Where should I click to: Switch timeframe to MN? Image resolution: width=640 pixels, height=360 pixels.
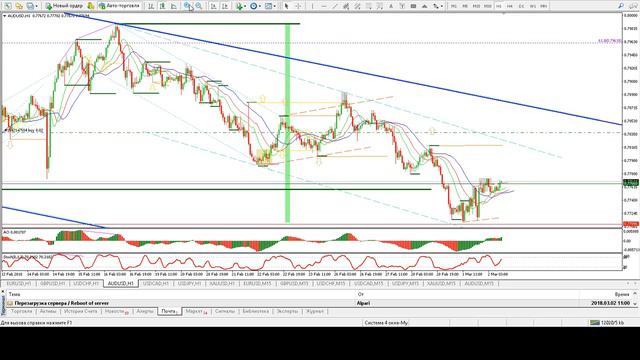544,6
